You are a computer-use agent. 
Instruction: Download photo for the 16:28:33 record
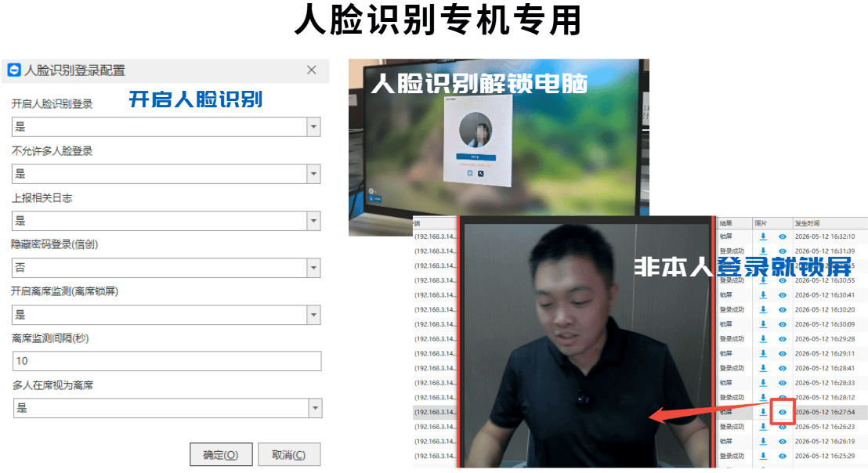[x=763, y=383]
